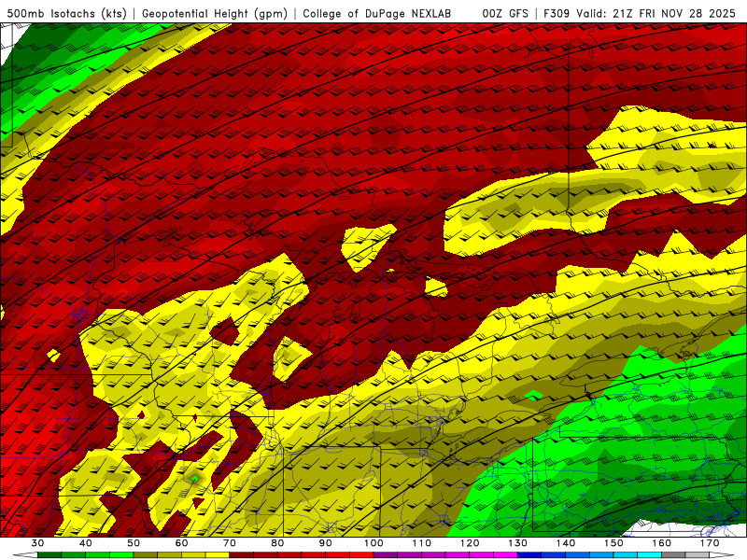The width and height of the screenshot is (747, 560).
Task: Click the '70' label on the color scale
Action: (230, 543)
